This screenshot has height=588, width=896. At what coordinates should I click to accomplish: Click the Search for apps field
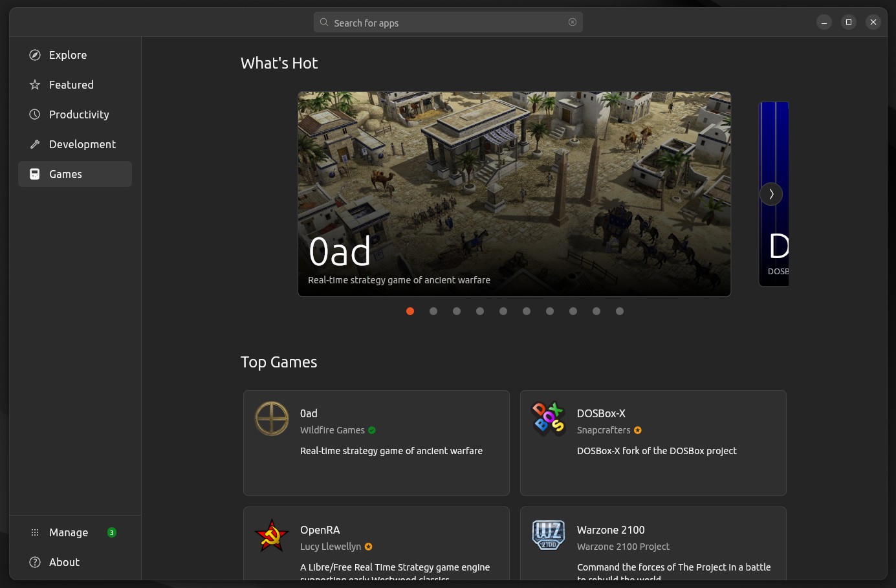[448, 22]
